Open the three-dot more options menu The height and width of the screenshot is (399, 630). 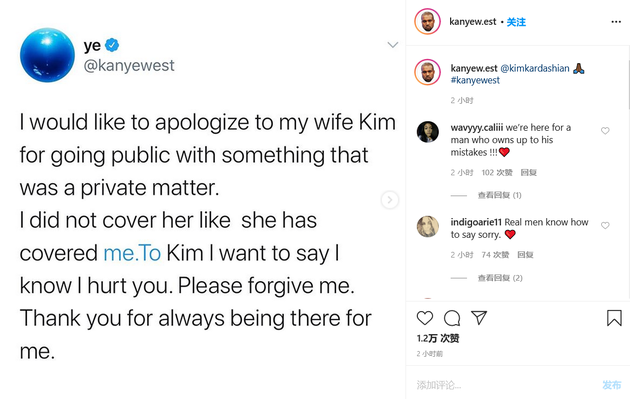point(616,22)
